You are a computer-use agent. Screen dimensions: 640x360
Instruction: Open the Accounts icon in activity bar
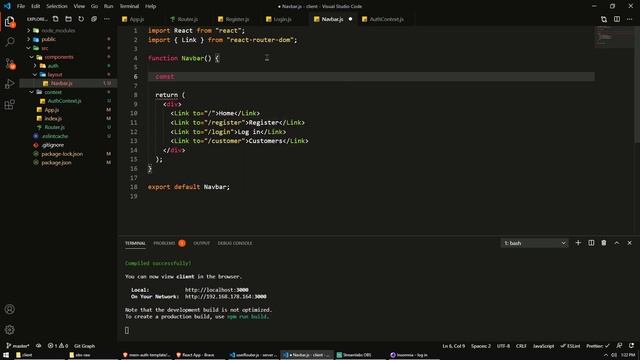[x=10, y=309]
